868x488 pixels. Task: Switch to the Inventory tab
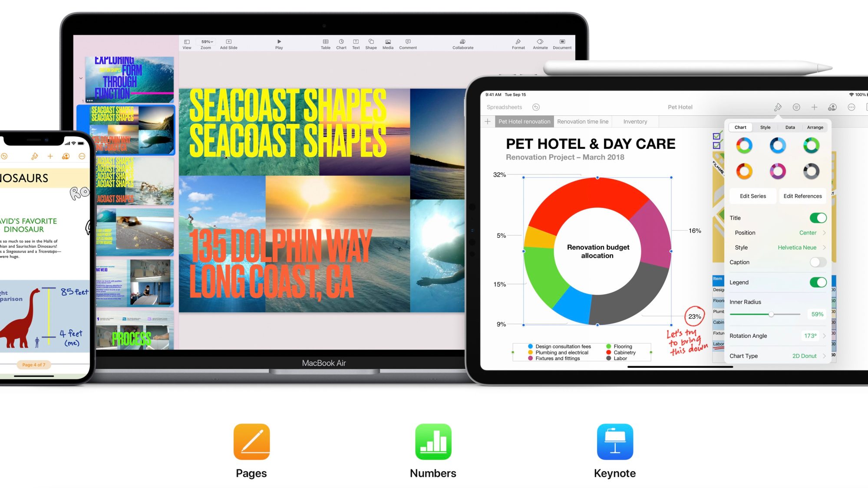pos(636,121)
